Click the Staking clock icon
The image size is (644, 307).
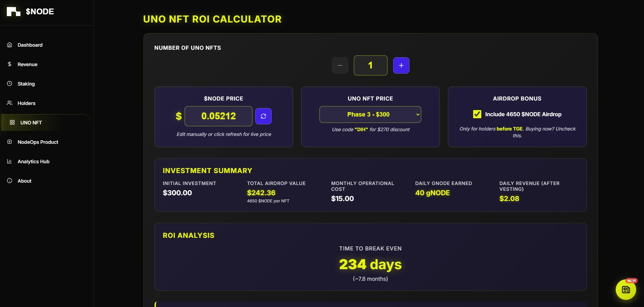pyautogui.click(x=10, y=83)
